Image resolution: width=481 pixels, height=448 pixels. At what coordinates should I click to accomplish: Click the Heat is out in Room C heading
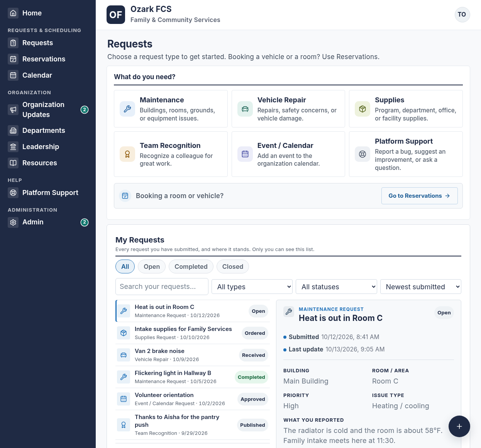point(340,318)
